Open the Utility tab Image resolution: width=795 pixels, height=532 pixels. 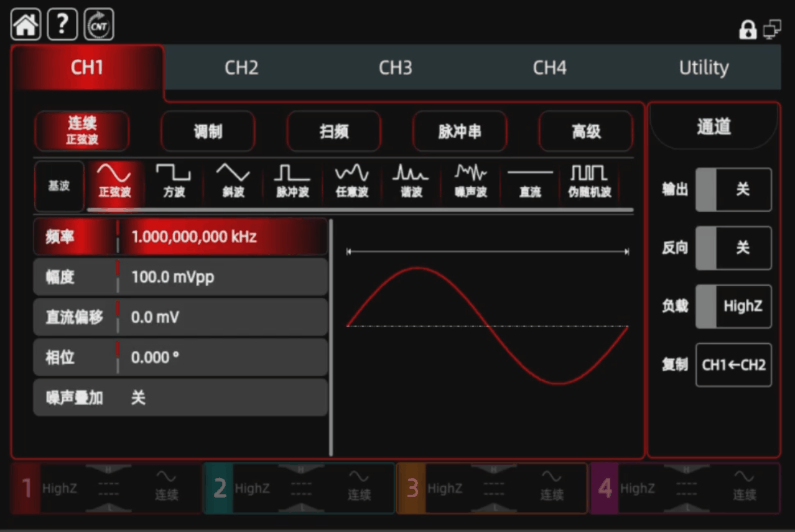pyautogui.click(x=704, y=68)
